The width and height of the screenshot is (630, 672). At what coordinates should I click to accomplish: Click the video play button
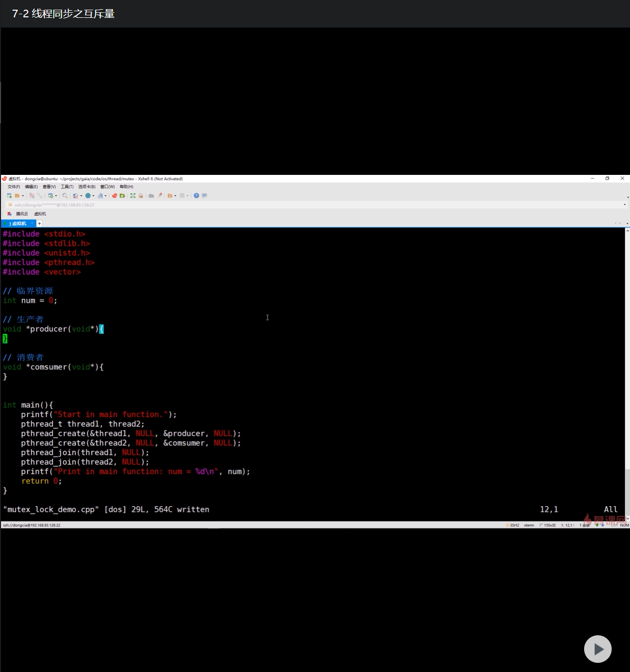(x=597, y=649)
